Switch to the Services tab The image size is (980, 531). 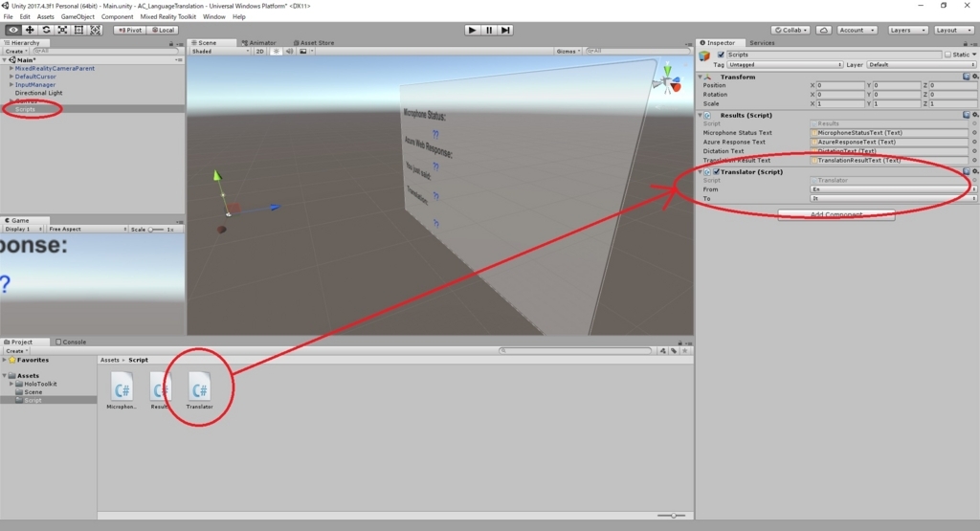[762, 43]
